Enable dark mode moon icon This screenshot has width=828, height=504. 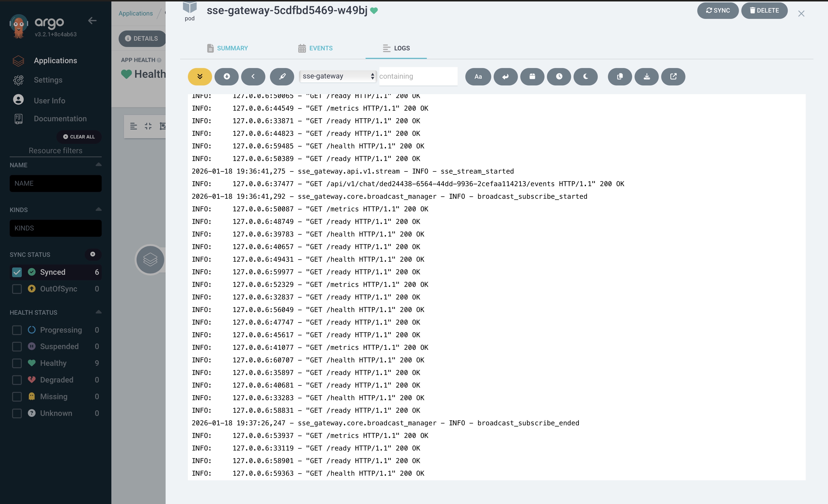tap(585, 76)
